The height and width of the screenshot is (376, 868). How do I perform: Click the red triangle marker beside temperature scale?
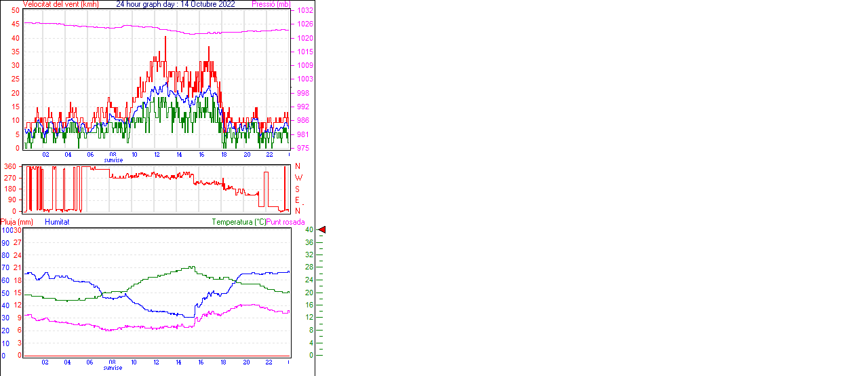click(x=322, y=230)
